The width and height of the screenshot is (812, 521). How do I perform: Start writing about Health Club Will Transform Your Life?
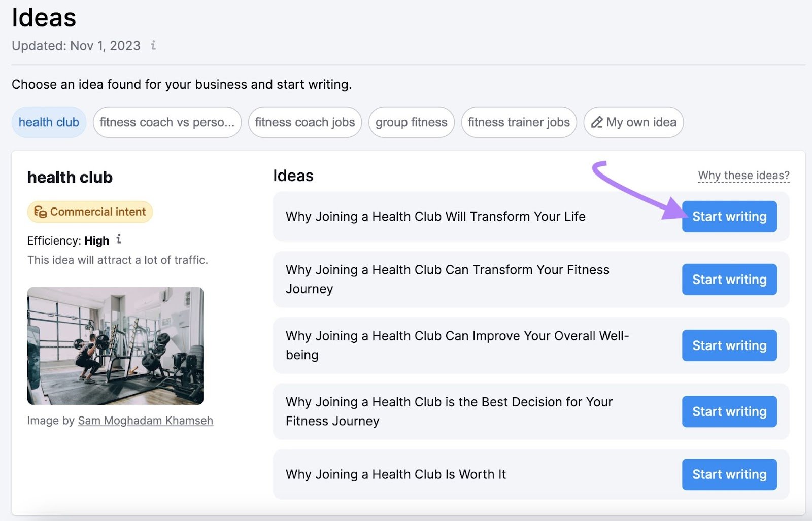click(729, 216)
